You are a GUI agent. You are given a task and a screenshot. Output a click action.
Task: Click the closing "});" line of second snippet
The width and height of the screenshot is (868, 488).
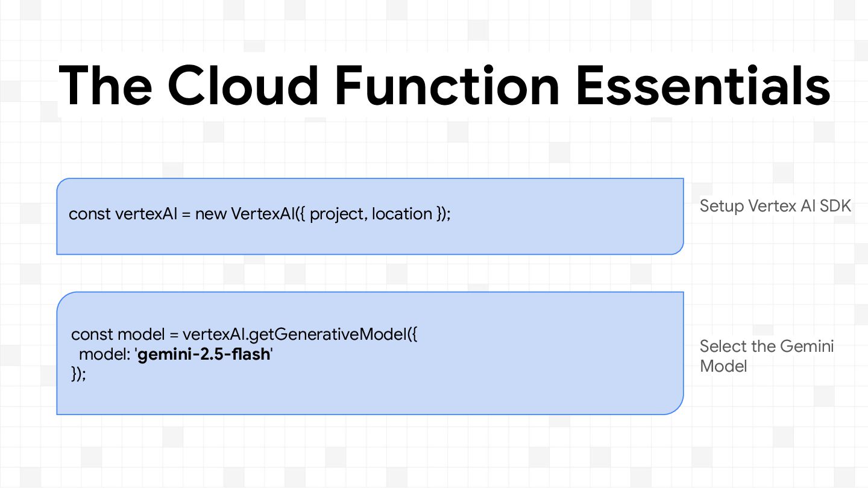tap(79, 374)
